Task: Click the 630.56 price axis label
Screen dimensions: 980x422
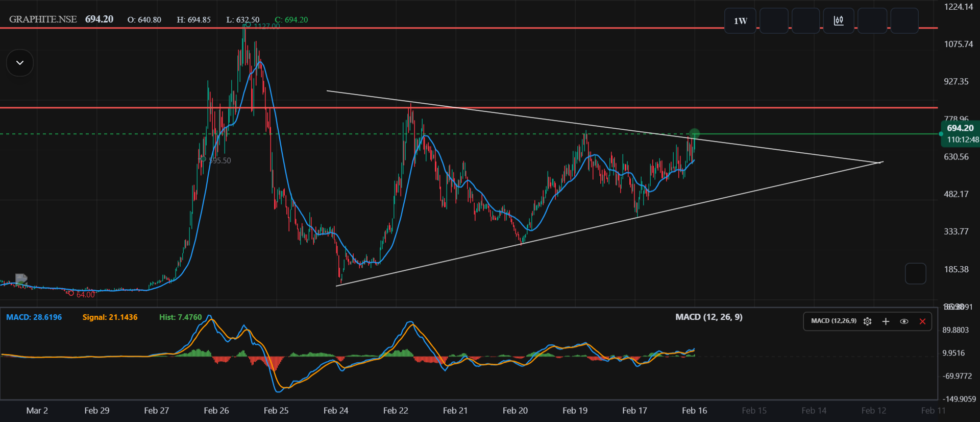Action: (956, 157)
